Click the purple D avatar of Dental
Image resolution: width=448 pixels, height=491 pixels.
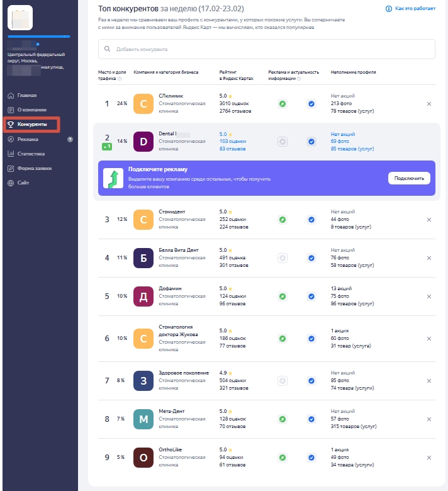(143, 142)
